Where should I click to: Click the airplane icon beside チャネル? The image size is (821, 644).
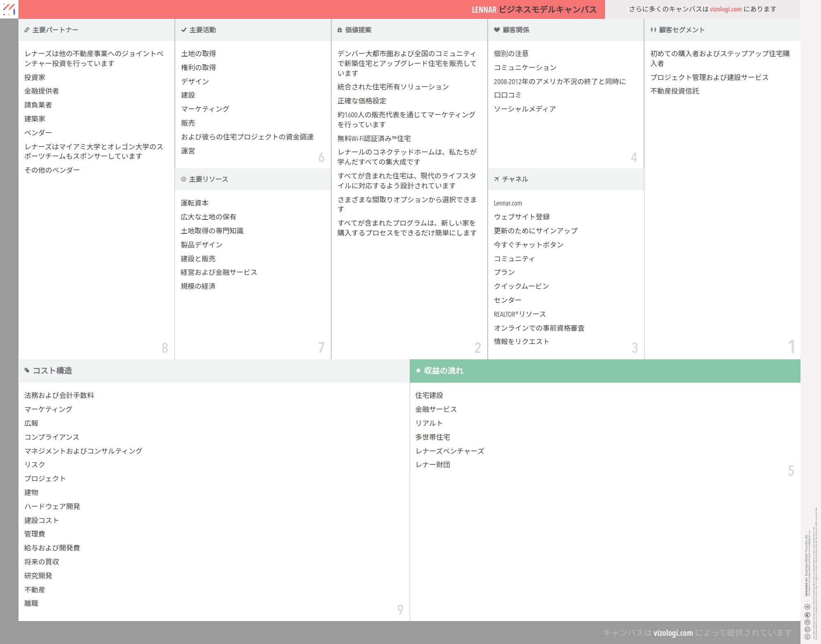coord(497,179)
